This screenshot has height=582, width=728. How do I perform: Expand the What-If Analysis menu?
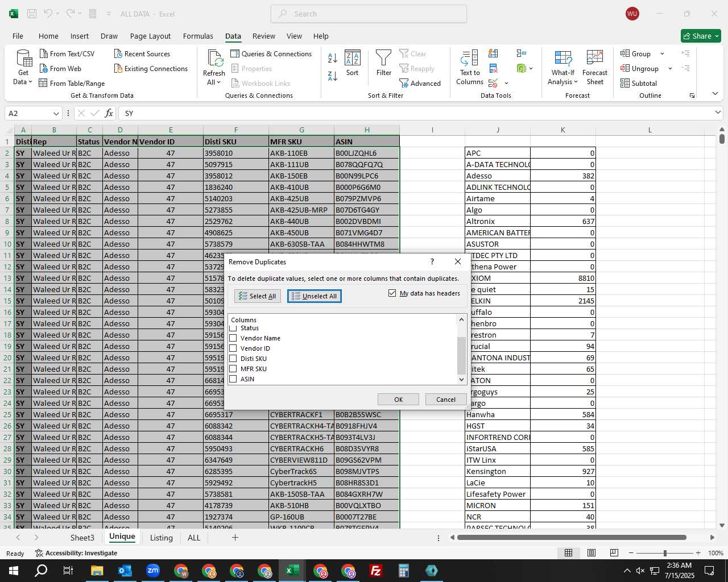click(x=562, y=77)
